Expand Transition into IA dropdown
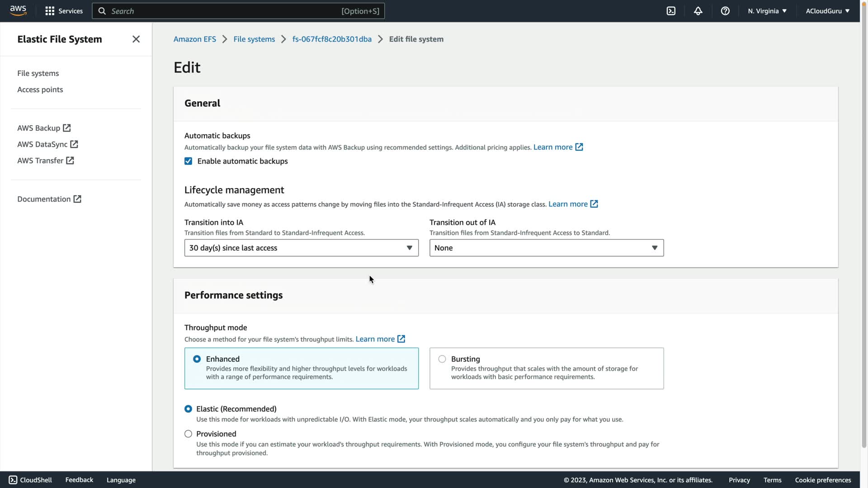 tap(301, 248)
